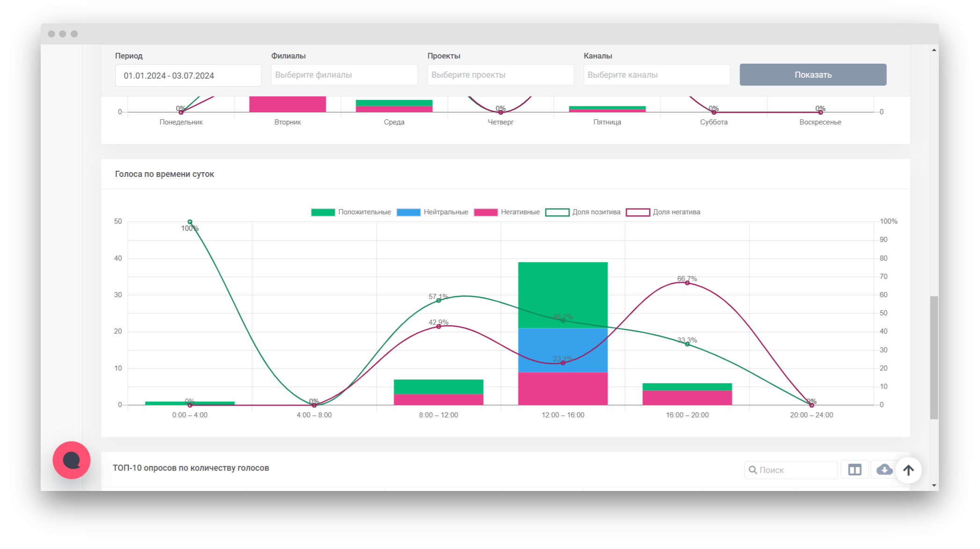
Task: Click the 12:00 – 16:00 green bar segment
Action: 563,295
